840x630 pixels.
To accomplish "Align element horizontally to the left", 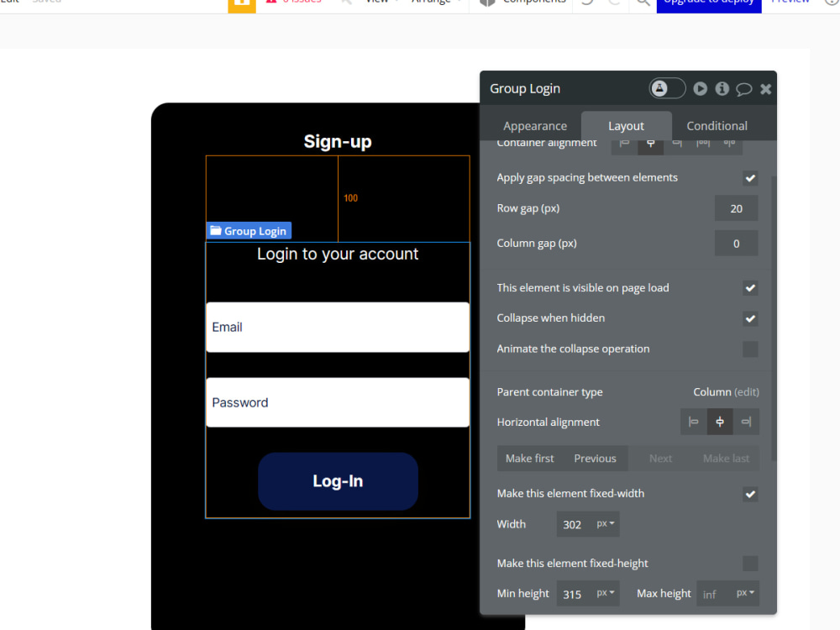I will coord(694,423).
